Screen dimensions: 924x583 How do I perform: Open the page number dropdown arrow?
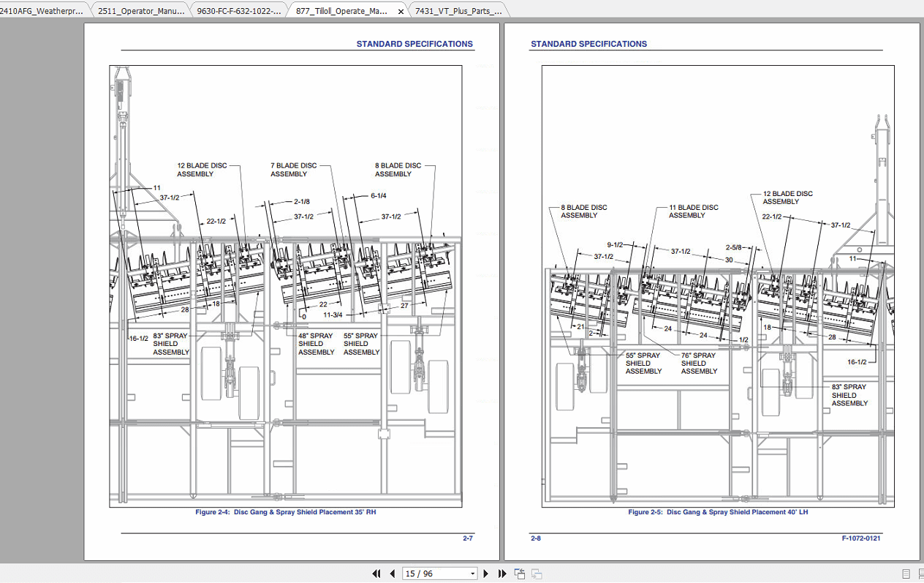(x=472, y=573)
